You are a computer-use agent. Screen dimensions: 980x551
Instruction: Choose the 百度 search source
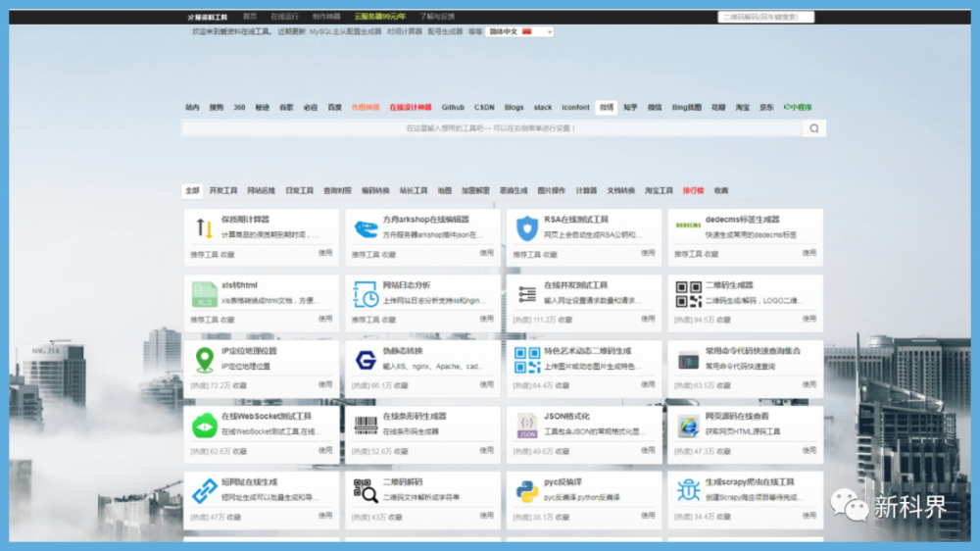(x=335, y=108)
